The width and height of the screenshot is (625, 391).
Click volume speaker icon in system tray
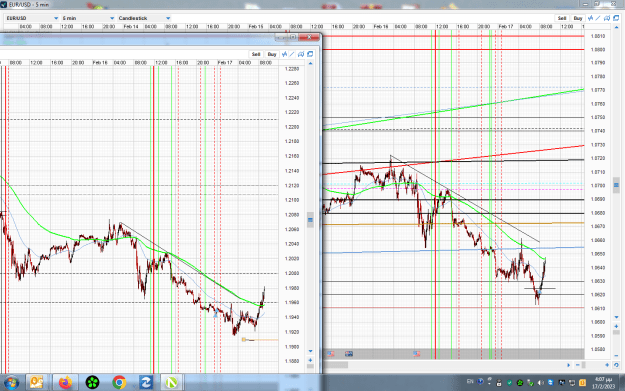point(541,383)
